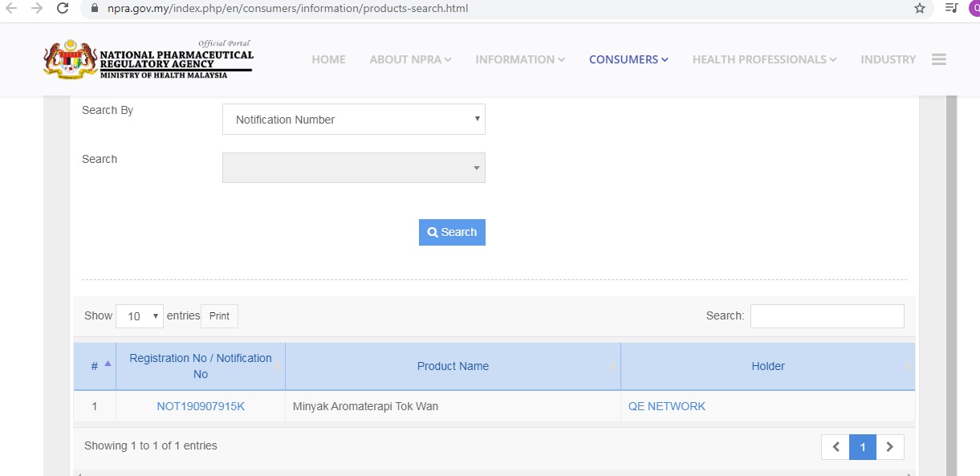Go forward with browser arrow
The width and height of the screenshot is (980, 476).
point(37,9)
